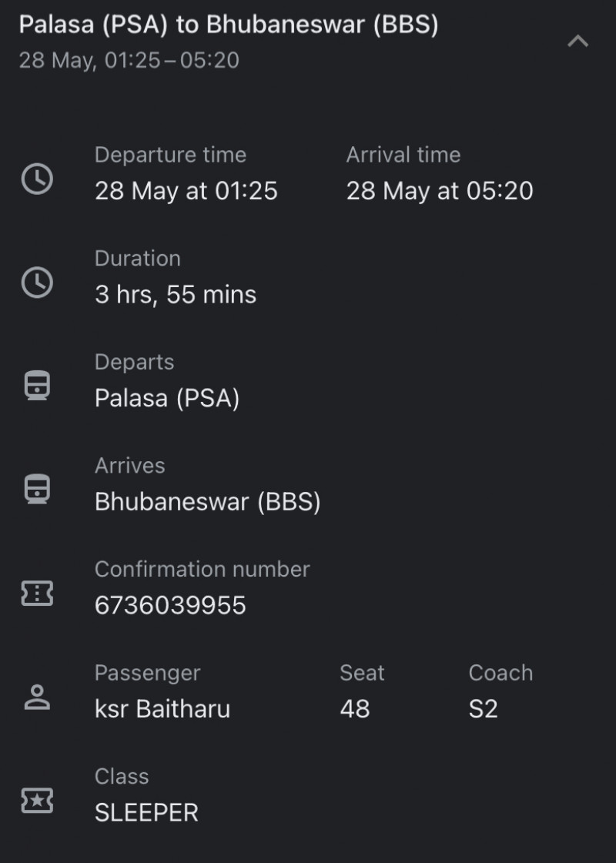
Task: Tap the 28 May, 01:25–05:20 subtitle
Action: [129, 61]
